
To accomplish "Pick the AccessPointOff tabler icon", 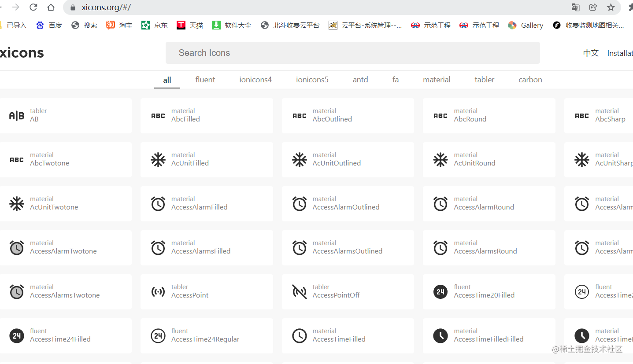I will pos(300,292).
